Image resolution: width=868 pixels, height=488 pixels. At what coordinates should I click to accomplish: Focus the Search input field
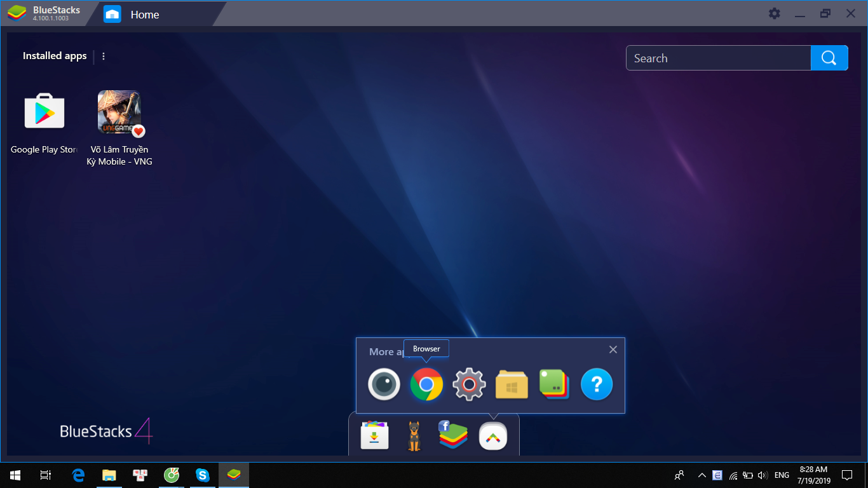tap(718, 58)
